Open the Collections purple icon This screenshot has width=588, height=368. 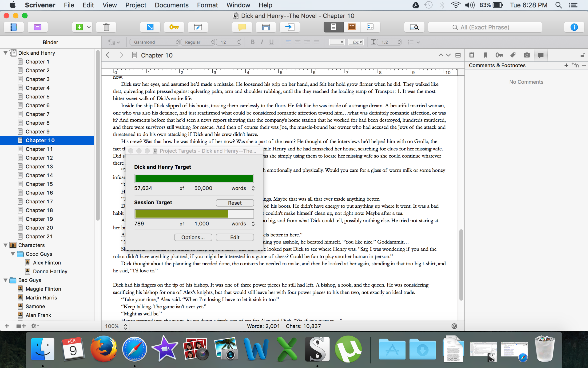37,27
